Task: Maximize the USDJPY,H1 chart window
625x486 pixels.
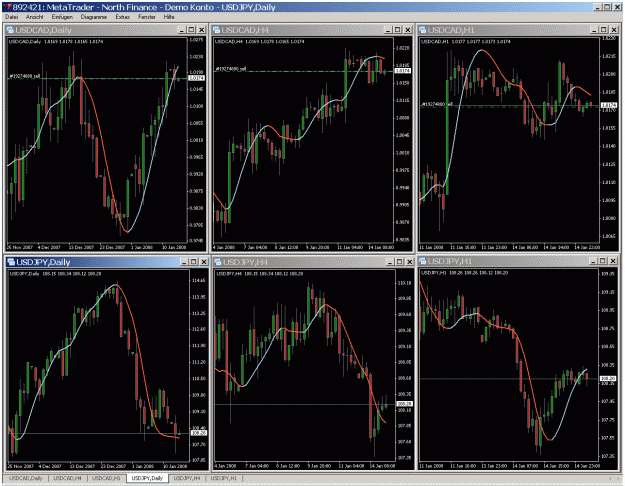Action: coord(603,261)
